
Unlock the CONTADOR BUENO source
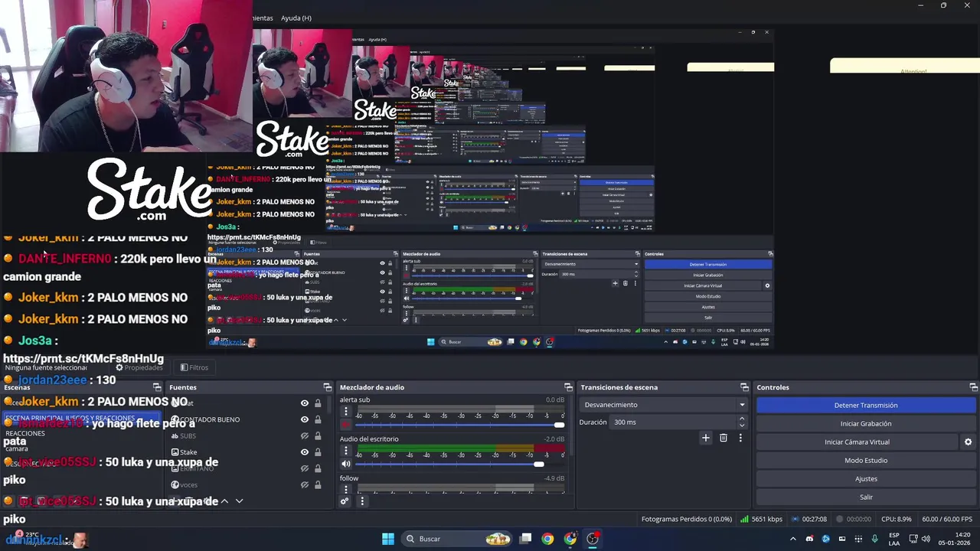318,419
